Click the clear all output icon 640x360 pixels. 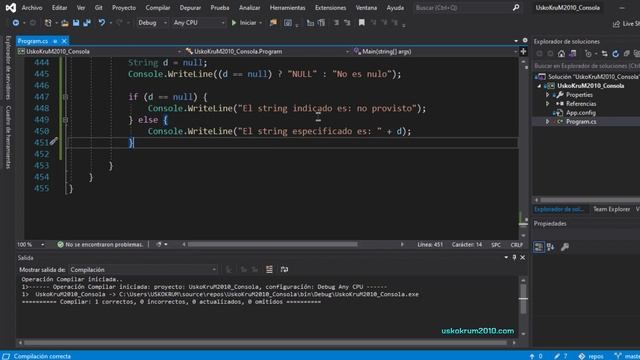point(269,269)
